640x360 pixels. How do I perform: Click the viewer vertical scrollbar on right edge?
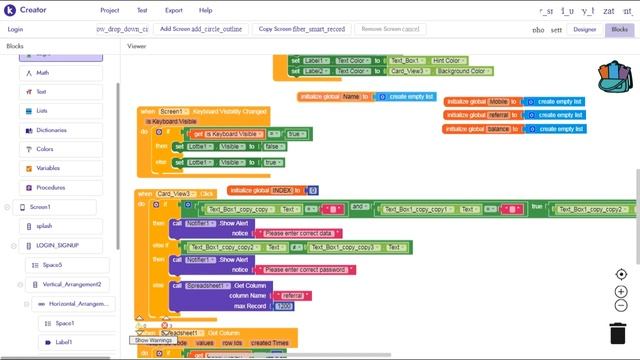[x=637, y=216]
